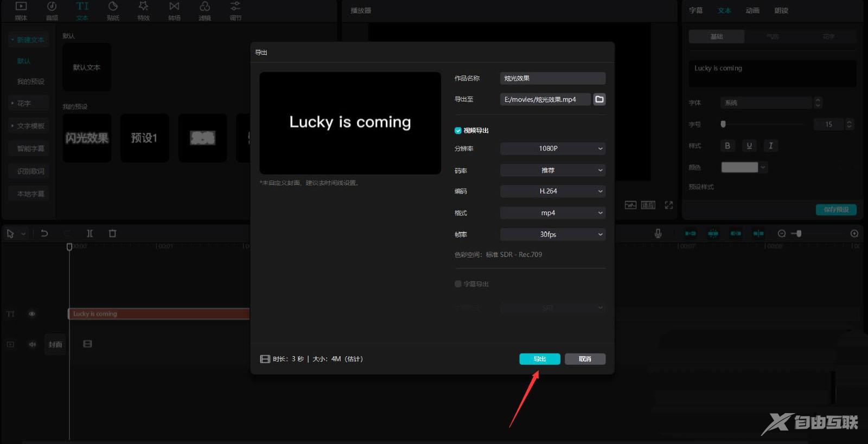Collapse the 新建文本 sidebar section
Screen dimensions: 868x444
(28, 40)
